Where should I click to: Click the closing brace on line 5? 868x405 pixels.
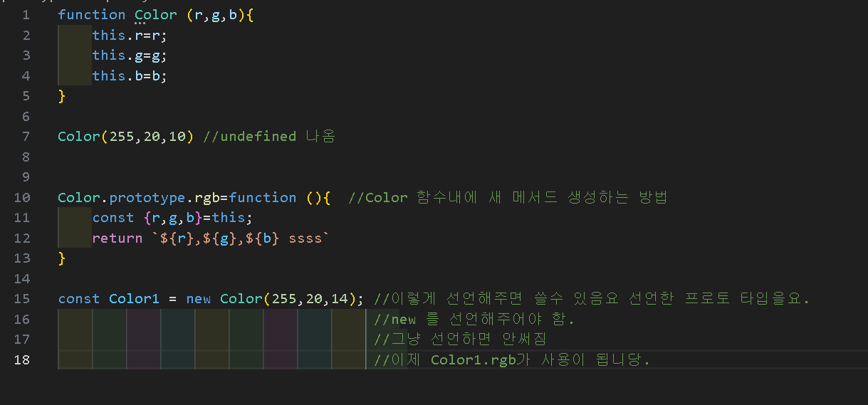click(62, 96)
